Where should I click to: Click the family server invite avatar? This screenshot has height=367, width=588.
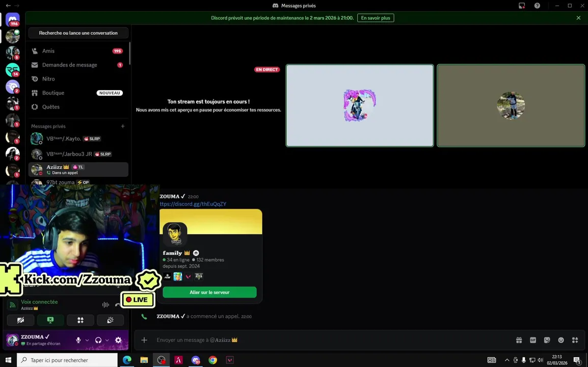point(175,234)
